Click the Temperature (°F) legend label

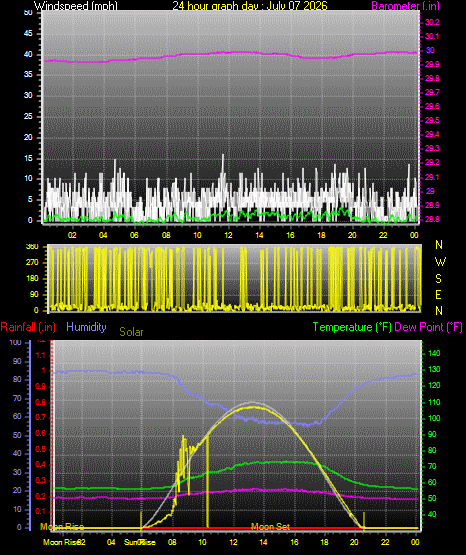pyautogui.click(x=352, y=327)
